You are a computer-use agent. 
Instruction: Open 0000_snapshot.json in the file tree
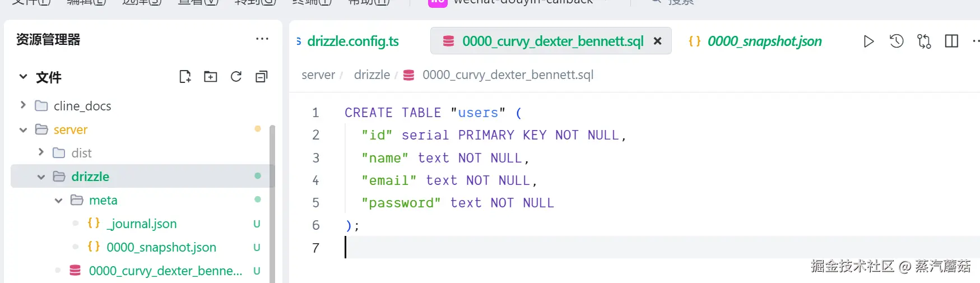(161, 247)
